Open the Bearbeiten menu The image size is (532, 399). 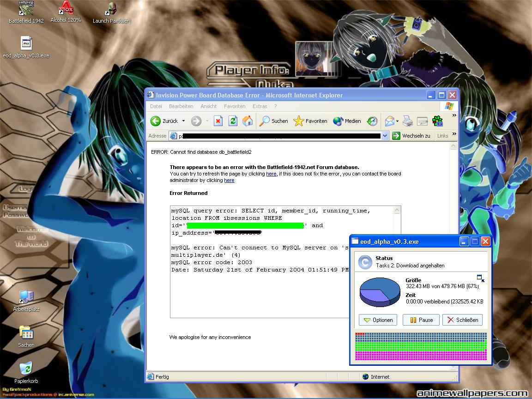coord(181,106)
